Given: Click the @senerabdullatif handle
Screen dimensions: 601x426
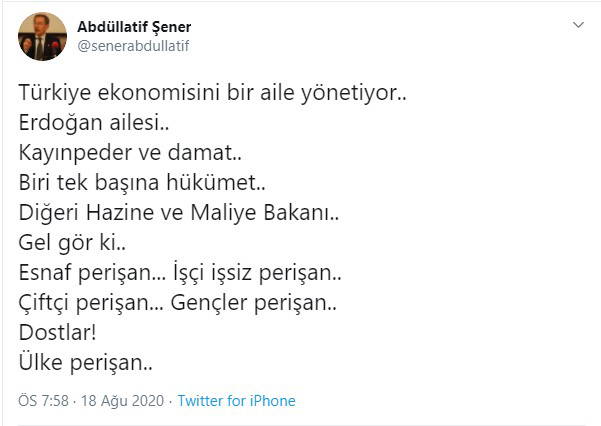Looking at the screenshot, I should click(133, 46).
